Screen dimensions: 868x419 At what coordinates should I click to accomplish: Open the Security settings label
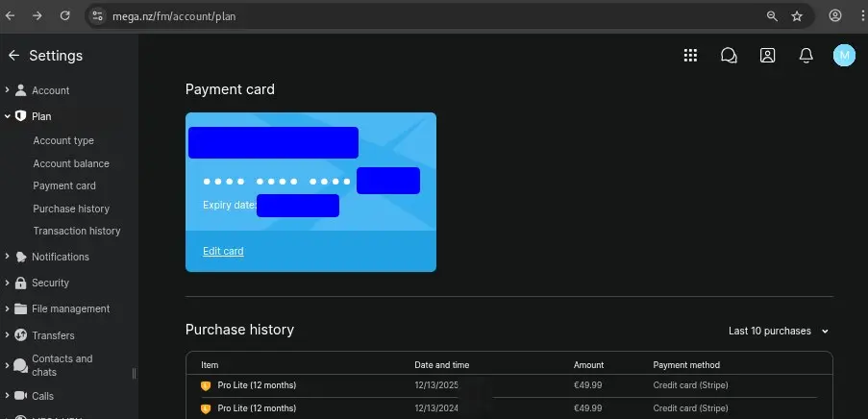[50, 283]
